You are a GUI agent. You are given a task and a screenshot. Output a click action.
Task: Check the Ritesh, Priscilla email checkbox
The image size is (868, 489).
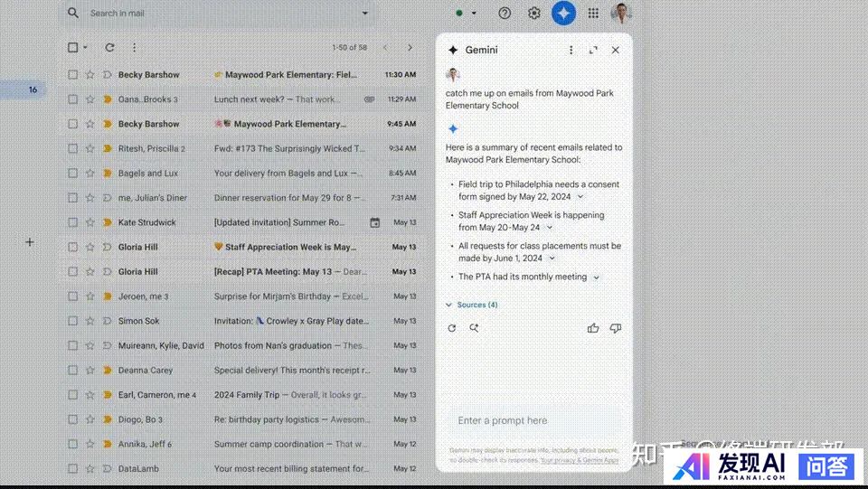(72, 148)
